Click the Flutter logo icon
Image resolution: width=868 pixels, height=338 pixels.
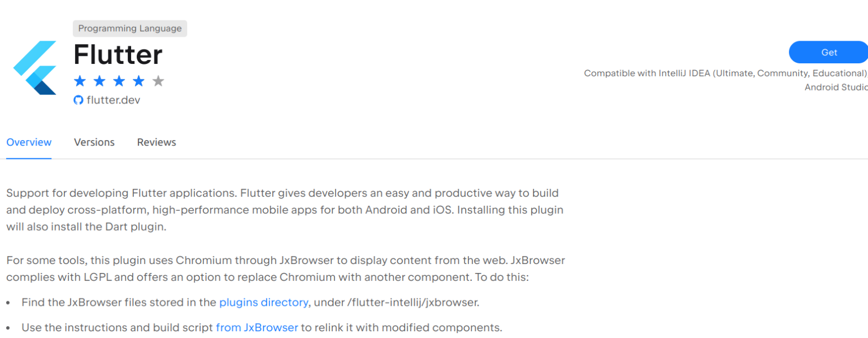pos(35,67)
